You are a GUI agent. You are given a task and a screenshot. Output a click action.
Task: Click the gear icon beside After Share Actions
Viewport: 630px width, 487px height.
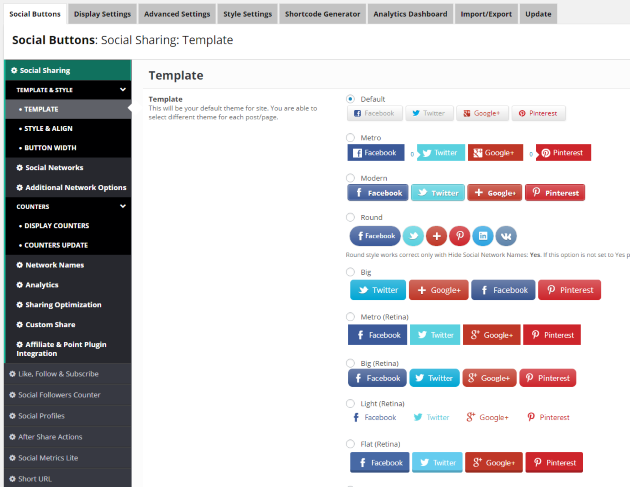[12, 437]
